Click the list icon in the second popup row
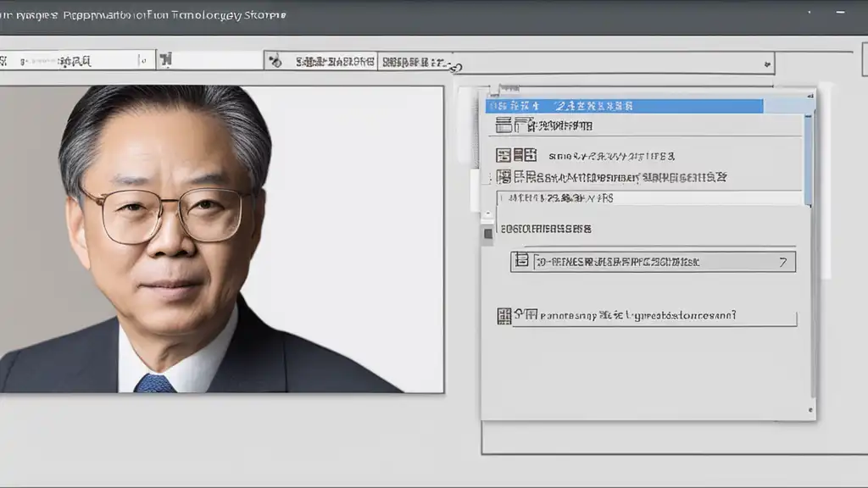The width and height of the screenshot is (868, 488). [504, 125]
